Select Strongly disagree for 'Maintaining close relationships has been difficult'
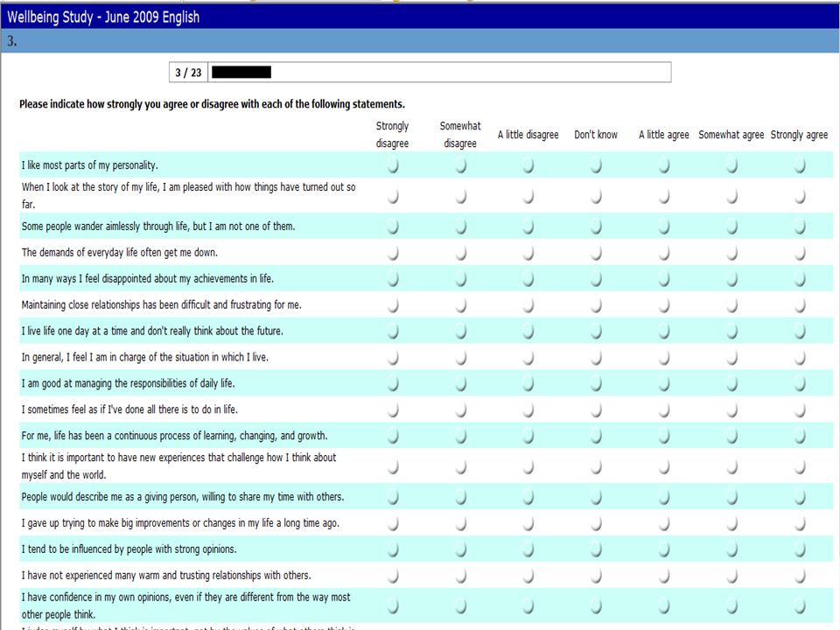 pos(393,304)
